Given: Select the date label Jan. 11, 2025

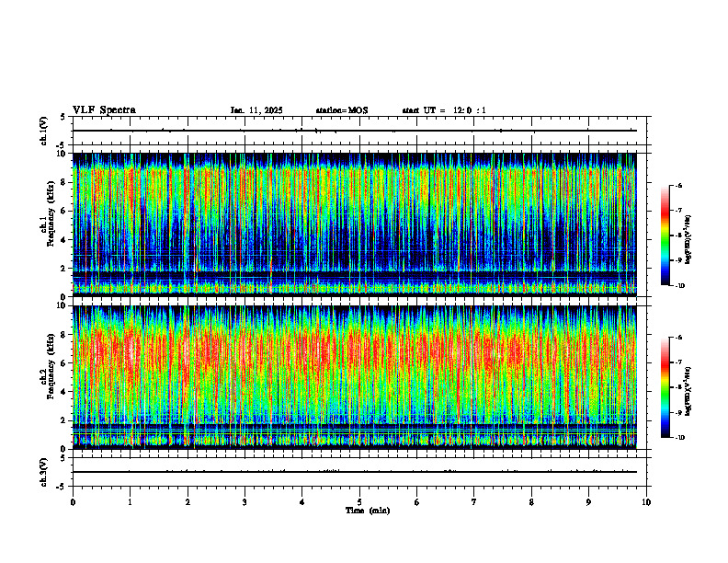Looking at the screenshot, I should (x=256, y=110).
